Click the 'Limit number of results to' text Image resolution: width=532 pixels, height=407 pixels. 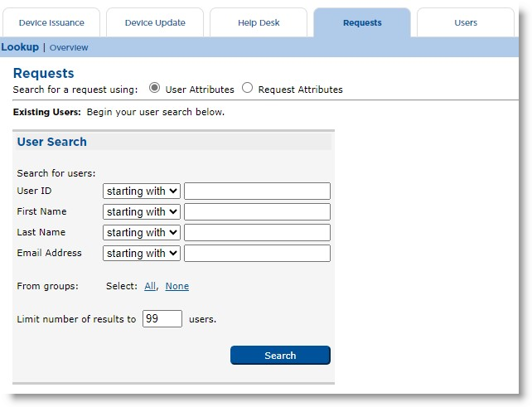pos(76,319)
